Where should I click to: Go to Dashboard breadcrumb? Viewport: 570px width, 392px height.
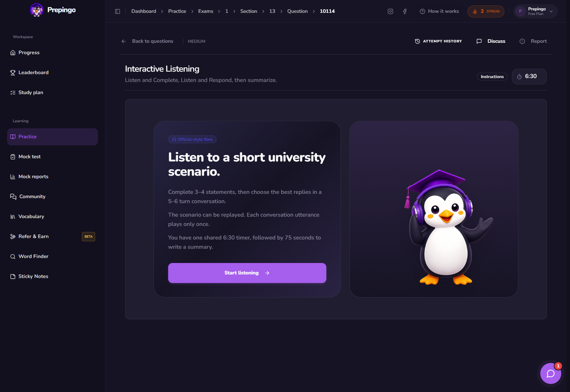tap(144, 11)
